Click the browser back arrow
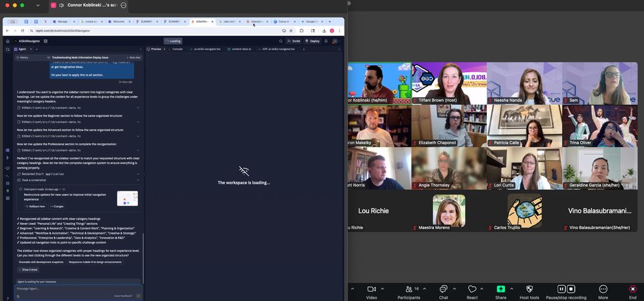 (x=7, y=31)
